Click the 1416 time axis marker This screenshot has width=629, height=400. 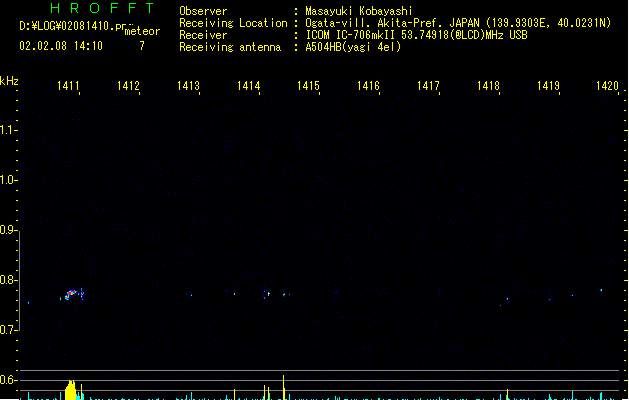(368, 86)
